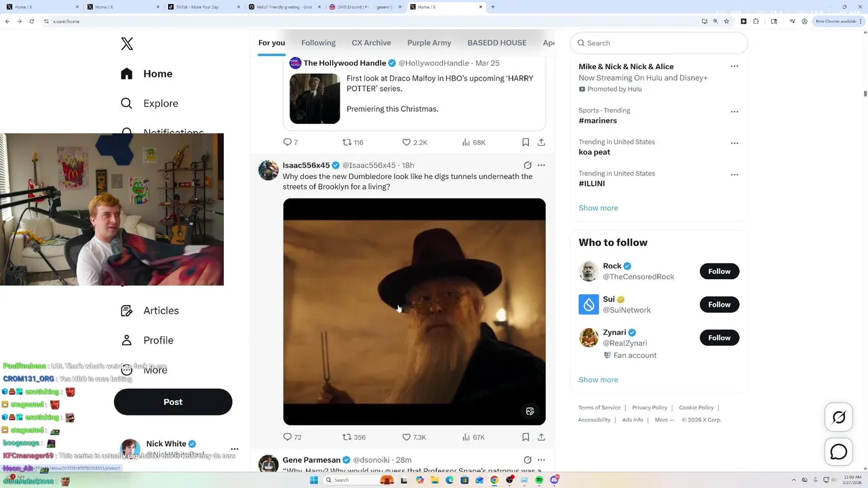Open more options on Gene Parmesan post
Image resolution: width=868 pixels, height=488 pixels.
[541, 460]
